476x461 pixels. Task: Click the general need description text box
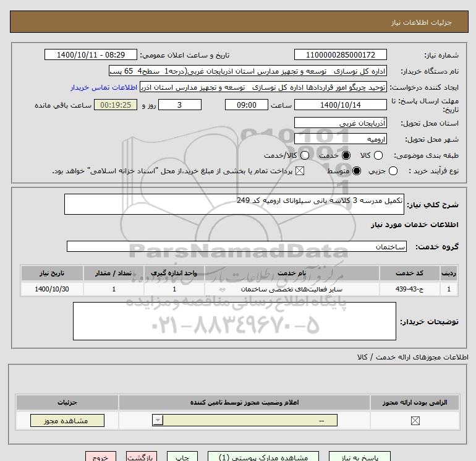point(234,204)
